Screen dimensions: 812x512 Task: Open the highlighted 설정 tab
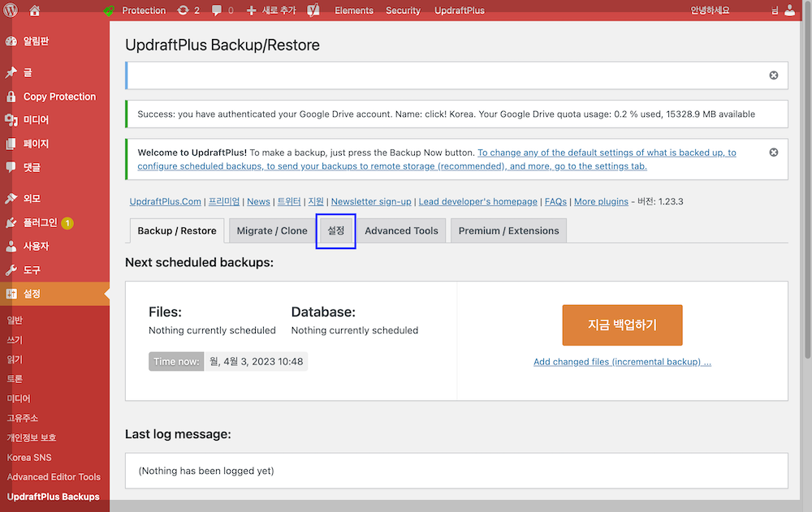(335, 230)
